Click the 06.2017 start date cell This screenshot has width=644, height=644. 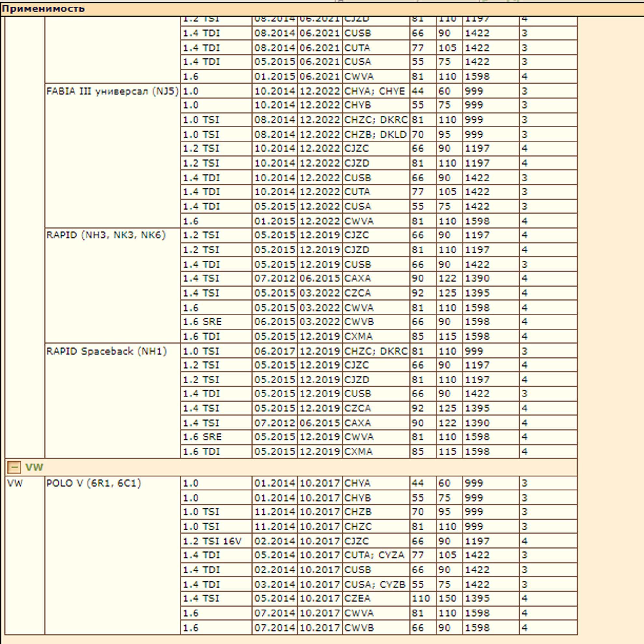coord(275,351)
